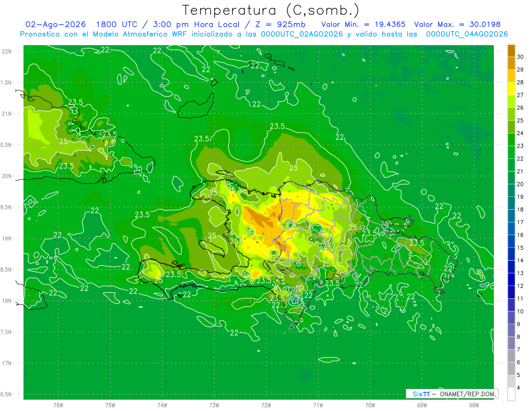Click the '21N' latitude axis label
This screenshot has height=411, width=532.
[7, 114]
